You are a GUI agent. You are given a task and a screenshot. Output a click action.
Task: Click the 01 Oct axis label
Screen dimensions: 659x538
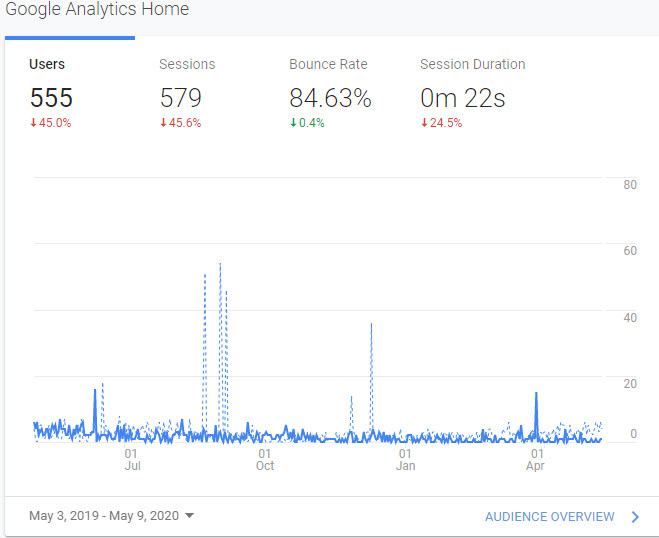(265, 459)
